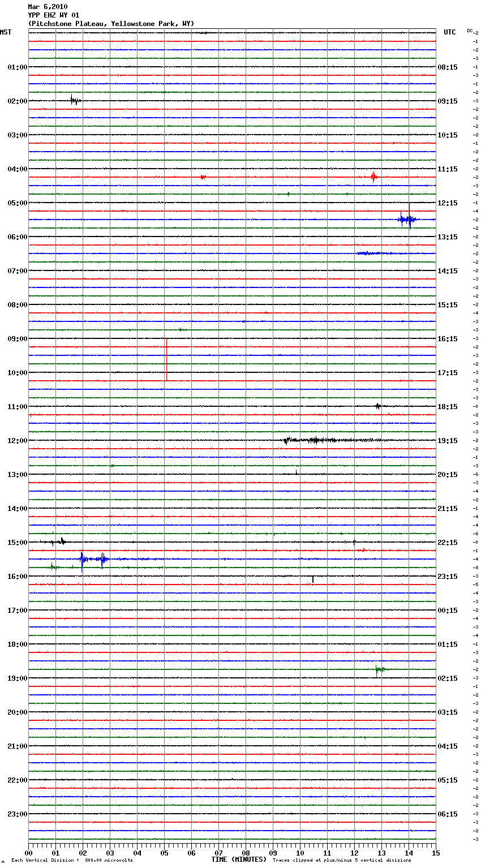The height and width of the screenshot is (868, 481).
Task: Click the '09:00' MST time label
Action: (18, 339)
